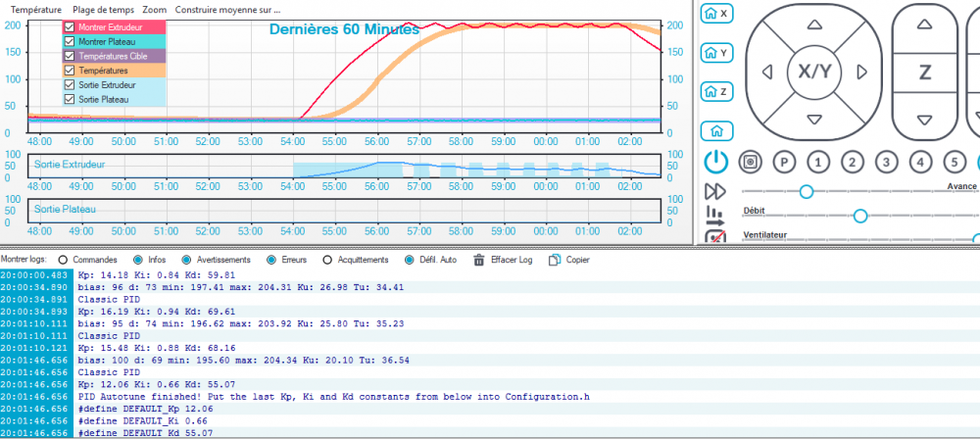Enable Acquittements log filter
Viewport: 980px width, 439px height.
coord(327,260)
